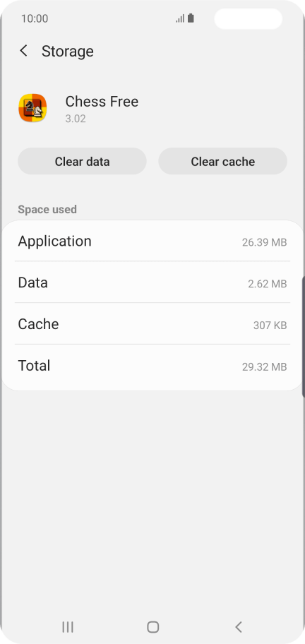The image size is (305, 644).
Task: Tap the Chess Free app icon
Action: tap(32, 108)
